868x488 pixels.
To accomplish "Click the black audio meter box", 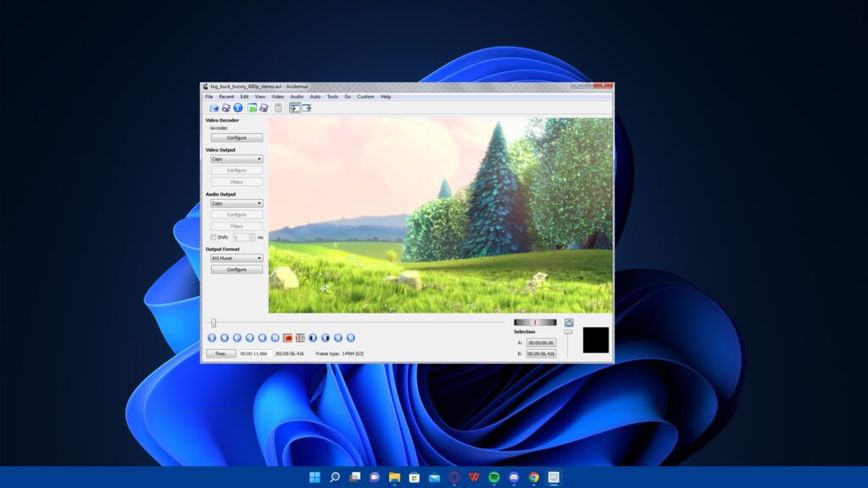I will [x=596, y=341].
